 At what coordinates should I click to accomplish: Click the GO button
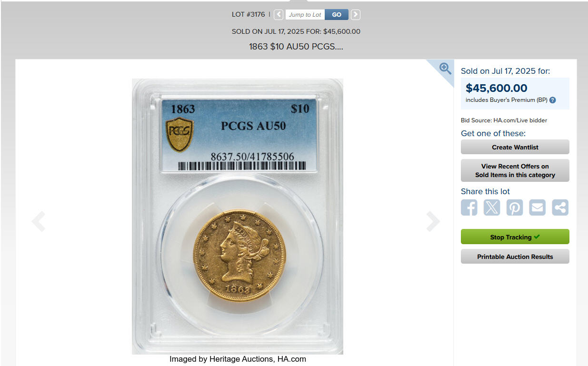click(x=337, y=15)
